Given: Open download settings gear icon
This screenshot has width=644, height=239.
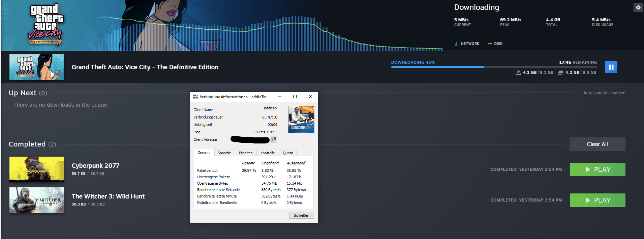Looking at the screenshot, I should pyautogui.click(x=638, y=7).
